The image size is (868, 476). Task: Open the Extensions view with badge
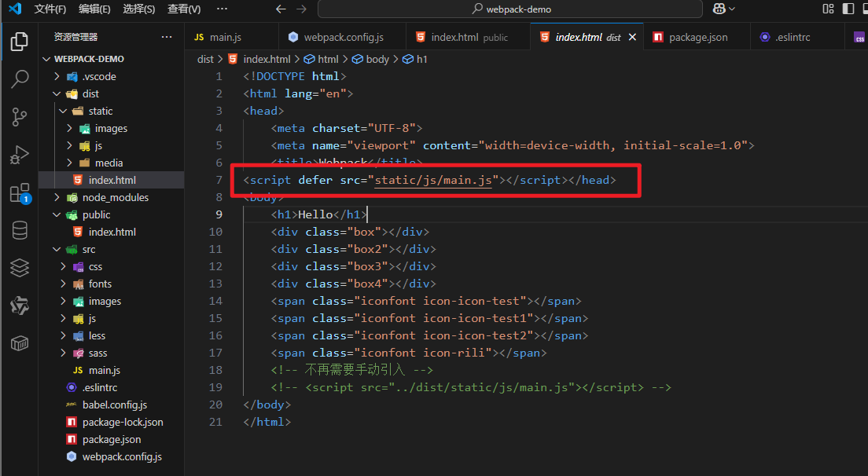click(20, 193)
